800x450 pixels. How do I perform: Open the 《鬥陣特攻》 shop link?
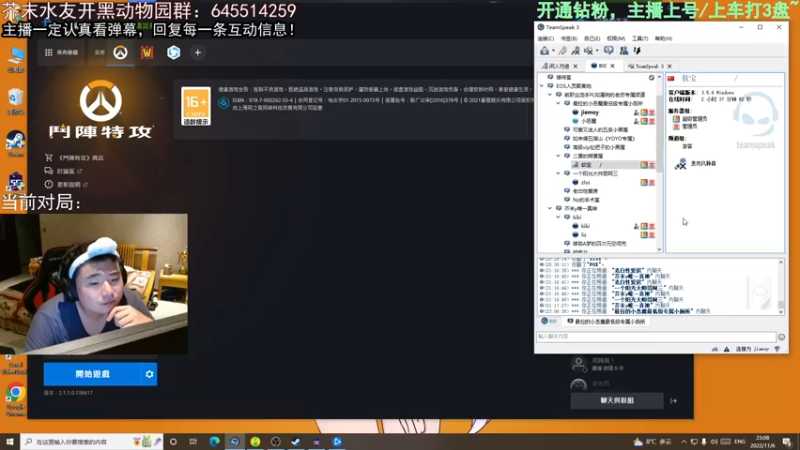pos(74,158)
